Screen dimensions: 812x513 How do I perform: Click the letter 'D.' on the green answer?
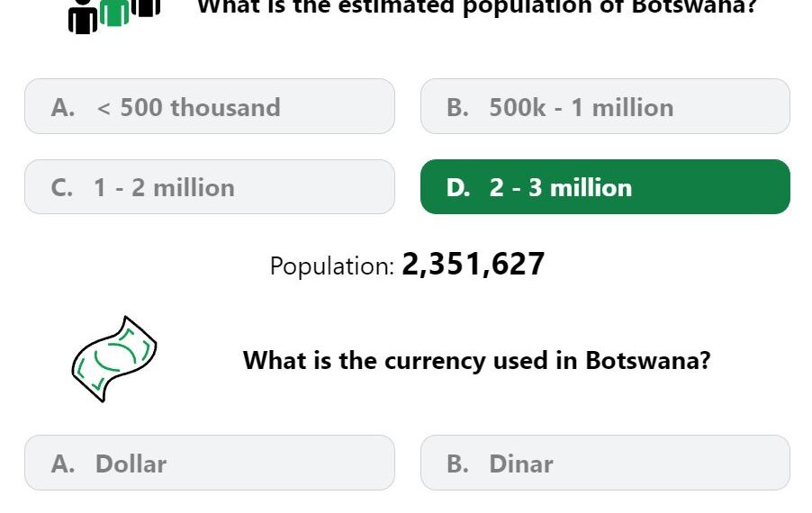(458, 187)
